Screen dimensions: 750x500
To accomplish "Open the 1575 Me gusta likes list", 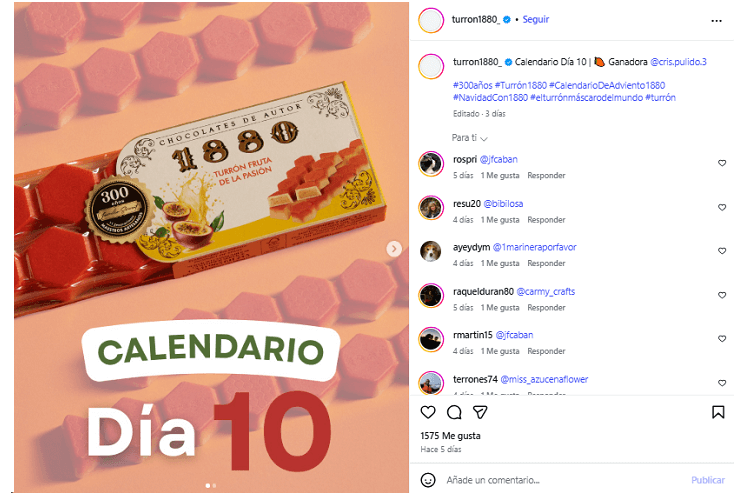I will click(450, 435).
